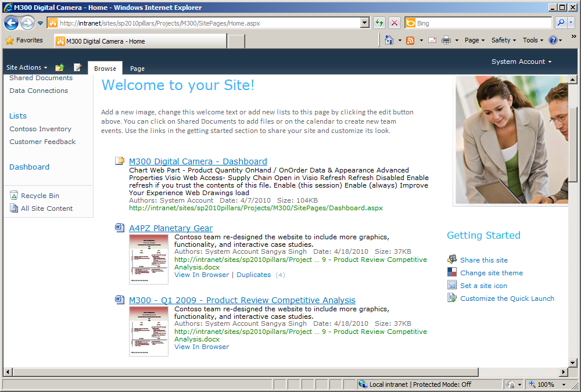Click the web page icon beside Dashboard result
This screenshot has width=581, height=392.
(x=120, y=161)
